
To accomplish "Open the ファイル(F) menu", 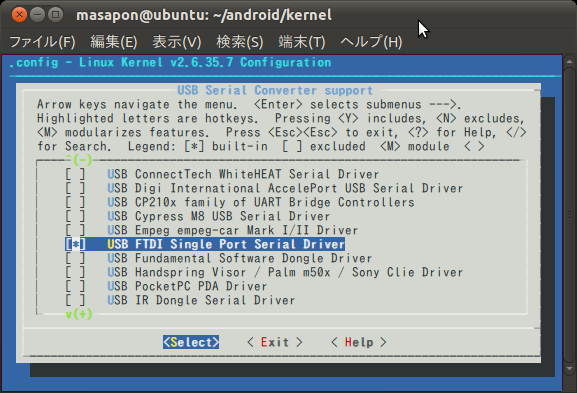I will (x=42, y=42).
